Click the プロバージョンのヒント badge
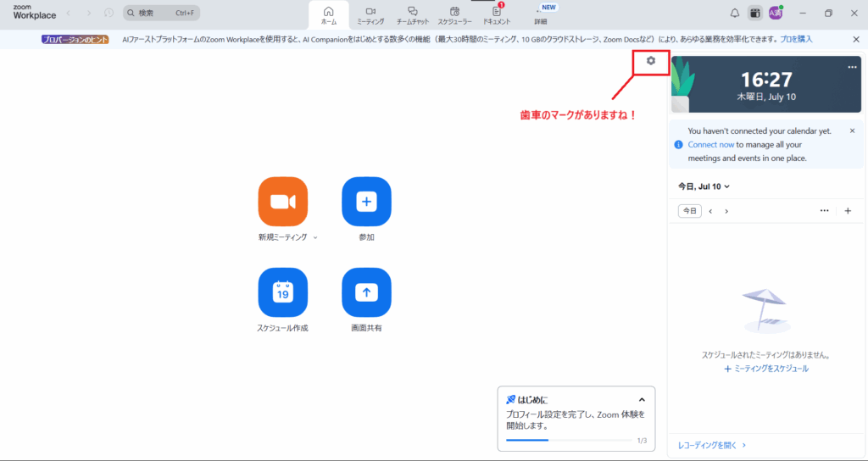The height and width of the screenshot is (461, 868). 75,39
